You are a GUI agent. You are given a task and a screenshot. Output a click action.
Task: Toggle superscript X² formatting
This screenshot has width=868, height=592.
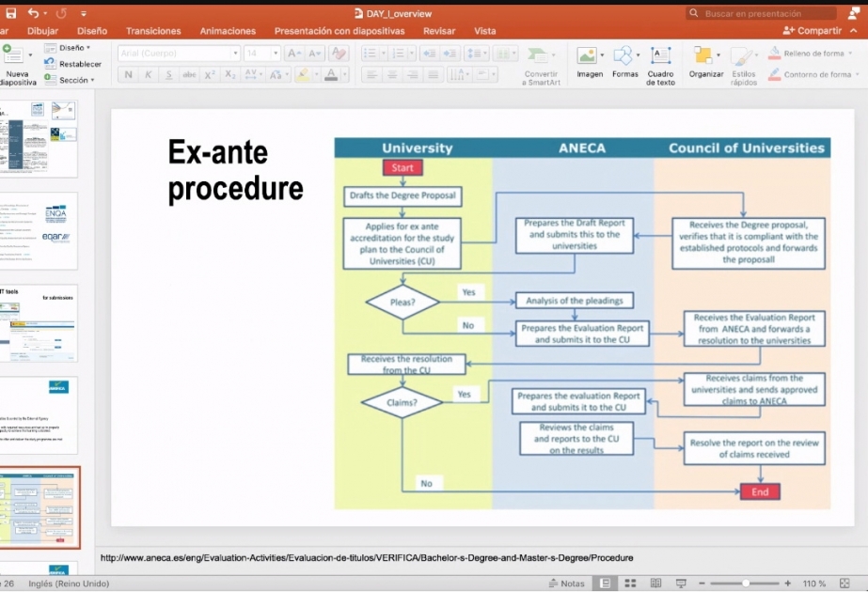(x=210, y=74)
